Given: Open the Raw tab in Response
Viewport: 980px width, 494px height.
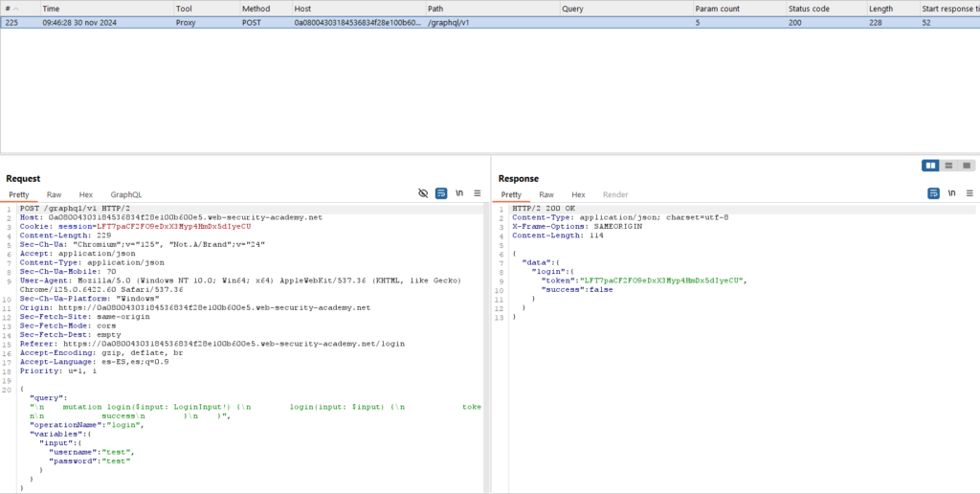Looking at the screenshot, I should pos(546,194).
